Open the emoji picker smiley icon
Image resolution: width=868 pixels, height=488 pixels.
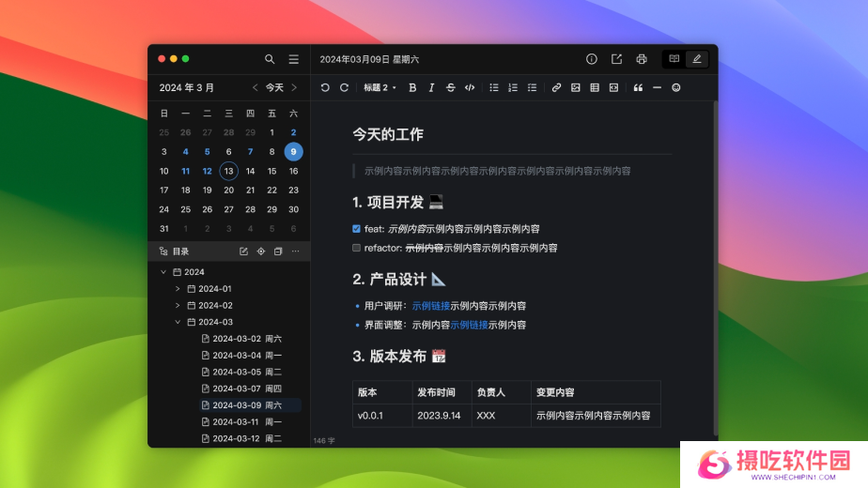676,87
